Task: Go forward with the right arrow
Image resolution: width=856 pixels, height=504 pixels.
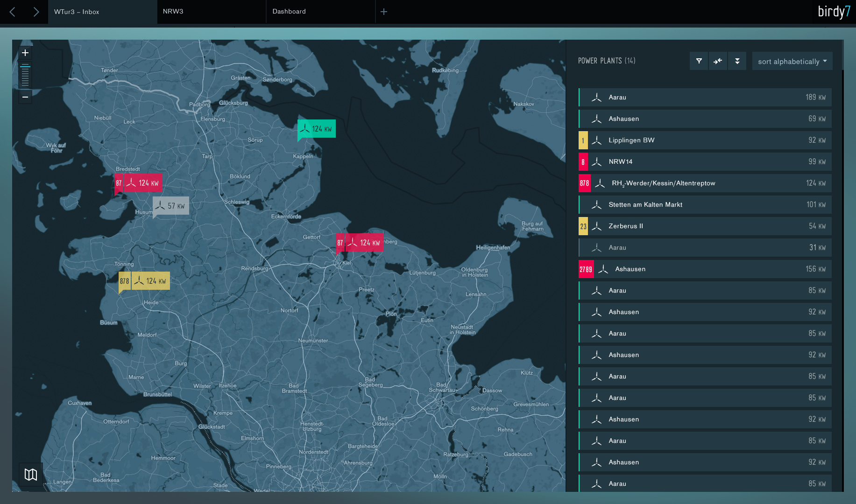Action: (36, 12)
